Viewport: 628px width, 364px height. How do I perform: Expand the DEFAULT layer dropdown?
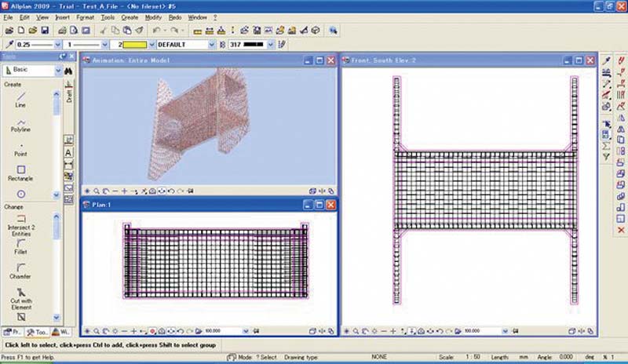(211, 45)
